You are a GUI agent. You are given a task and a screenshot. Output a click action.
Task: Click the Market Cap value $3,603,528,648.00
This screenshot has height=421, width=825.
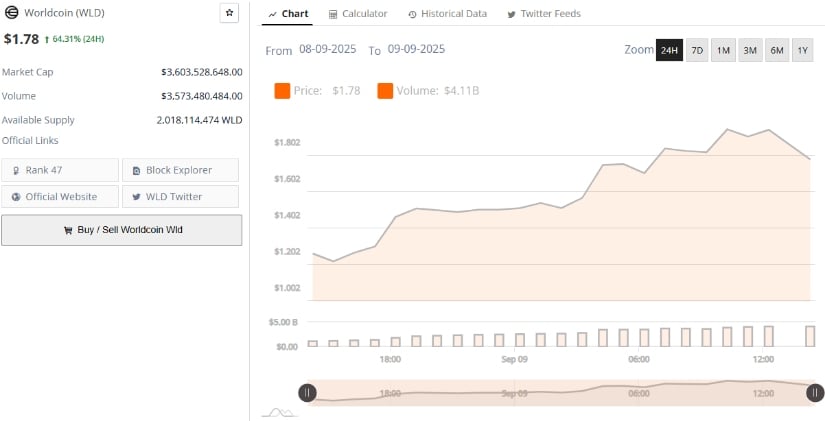pos(202,72)
